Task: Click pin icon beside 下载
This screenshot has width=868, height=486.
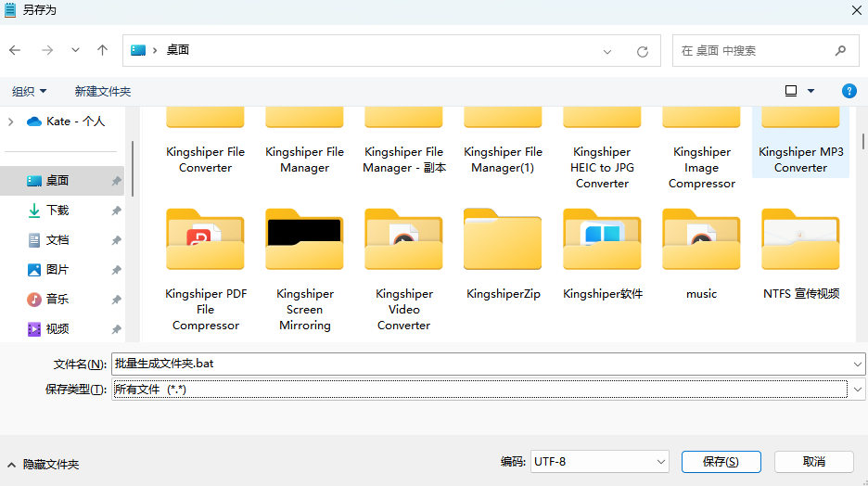Action: click(116, 211)
